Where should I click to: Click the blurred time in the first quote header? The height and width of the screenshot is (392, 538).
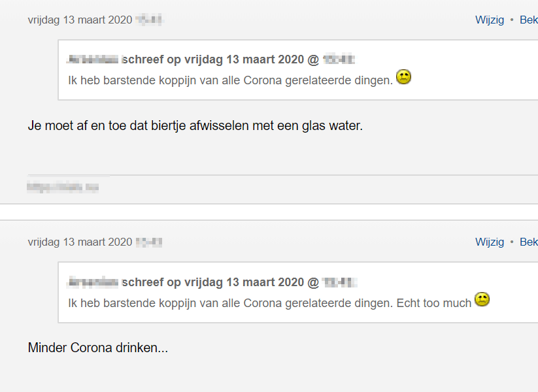coord(339,59)
